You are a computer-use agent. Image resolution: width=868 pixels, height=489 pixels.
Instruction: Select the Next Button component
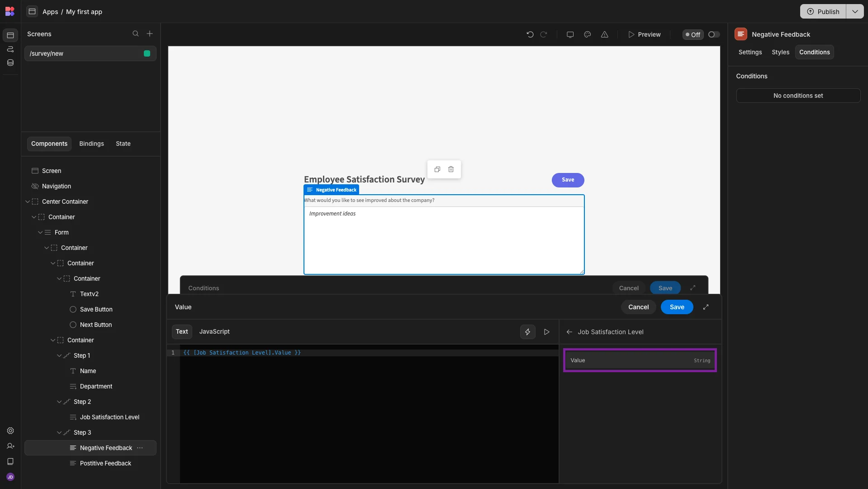tap(96, 325)
